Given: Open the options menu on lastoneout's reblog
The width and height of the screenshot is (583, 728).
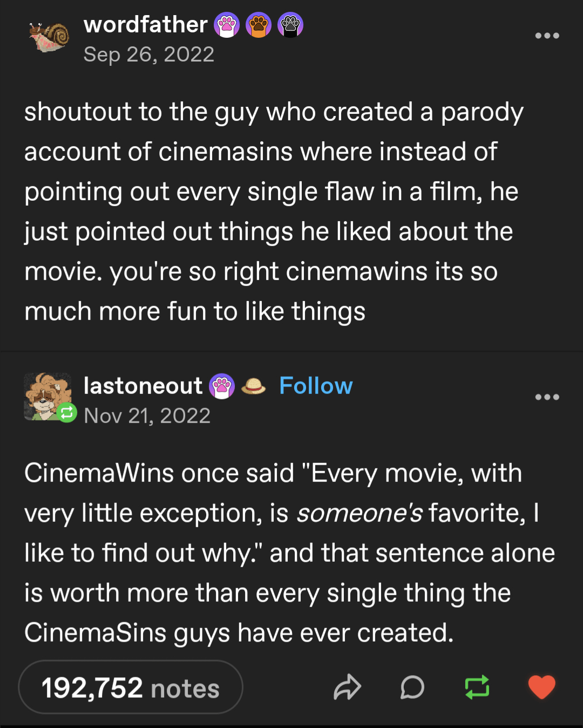Looking at the screenshot, I should coord(547,397).
